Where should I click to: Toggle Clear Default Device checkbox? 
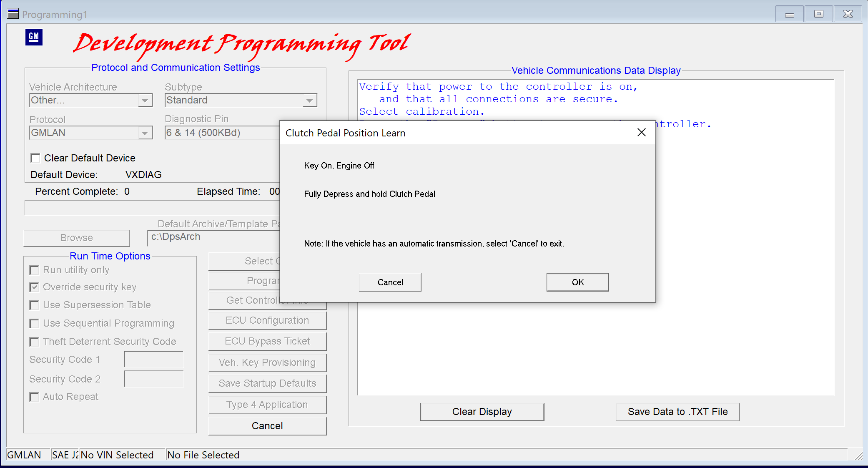pos(35,158)
